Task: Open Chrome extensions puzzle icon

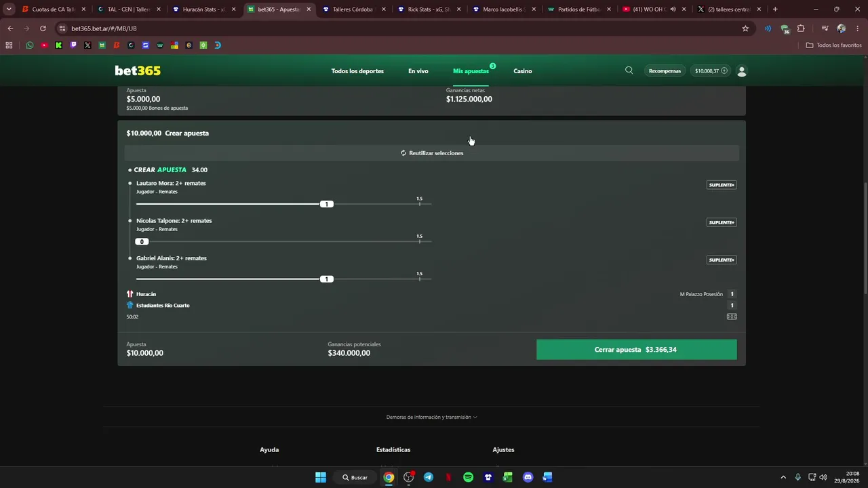Action: 801,28
